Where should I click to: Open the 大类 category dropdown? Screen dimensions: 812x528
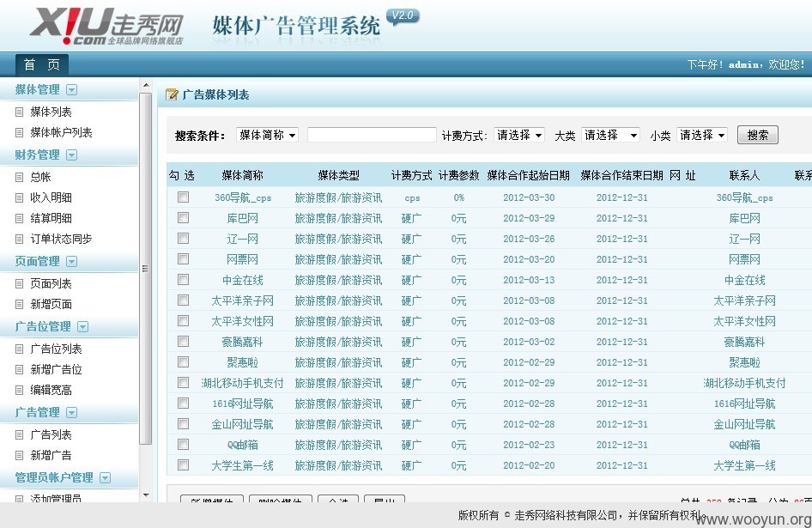pyautogui.click(x=610, y=136)
